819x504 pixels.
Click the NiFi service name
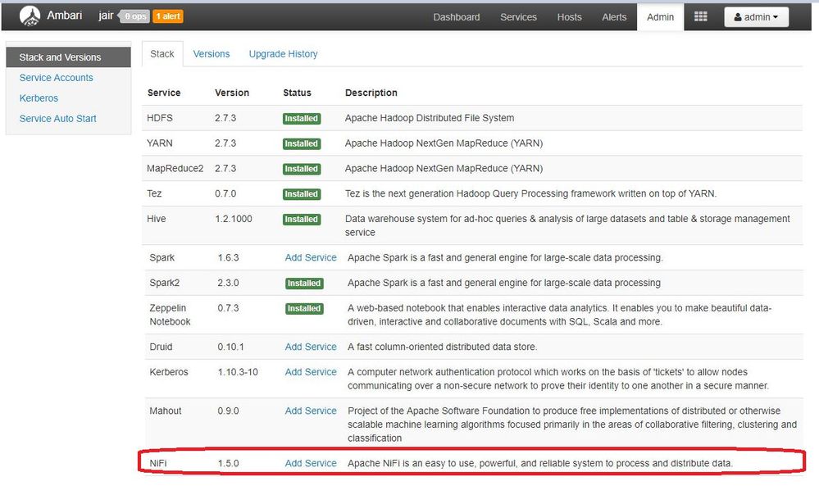coord(157,463)
